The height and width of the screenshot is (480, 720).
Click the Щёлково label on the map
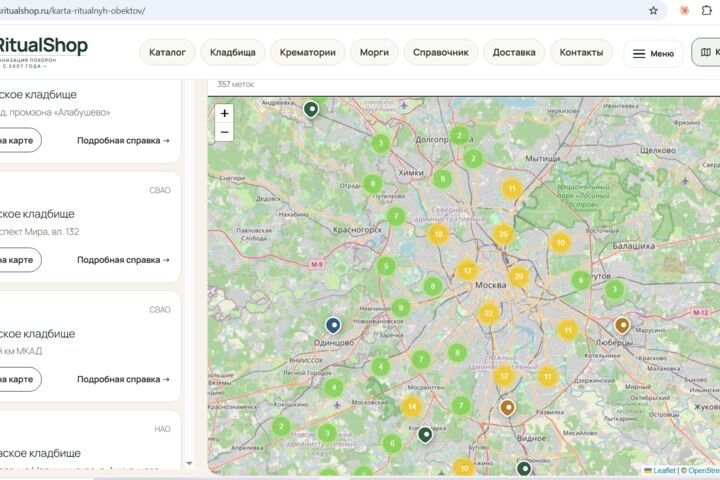click(658, 150)
